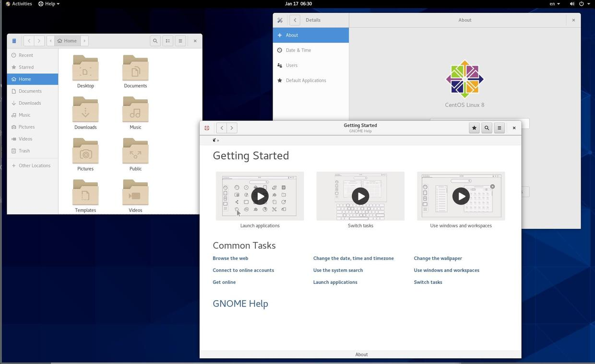The image size is (595, 364).
Task: Click the Settings gear icon in Details titlebar
Action: 280,20
